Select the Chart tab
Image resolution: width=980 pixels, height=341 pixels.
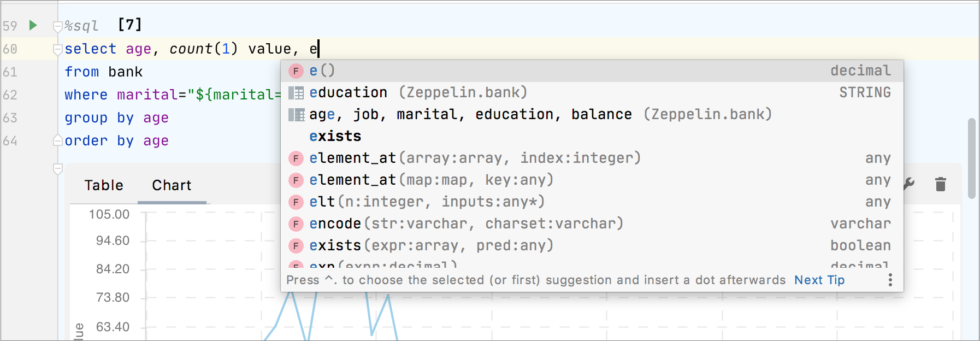point(172,185)
